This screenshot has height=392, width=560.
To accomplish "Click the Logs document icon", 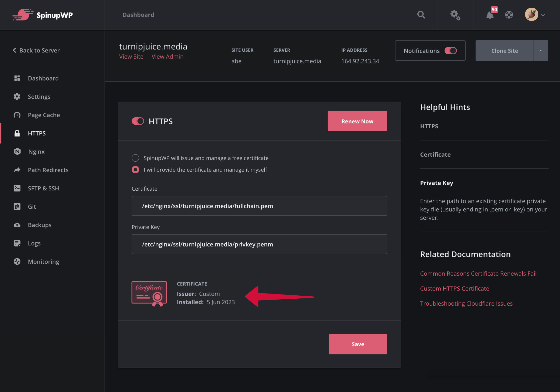I will (x=17, y=243).
